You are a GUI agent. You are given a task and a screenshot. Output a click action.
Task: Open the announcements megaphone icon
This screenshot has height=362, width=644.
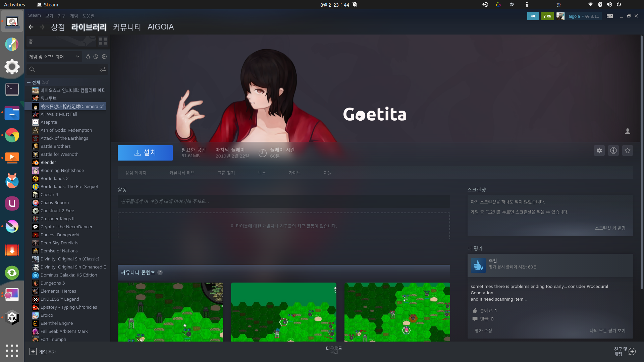click(x=533, y=16)
